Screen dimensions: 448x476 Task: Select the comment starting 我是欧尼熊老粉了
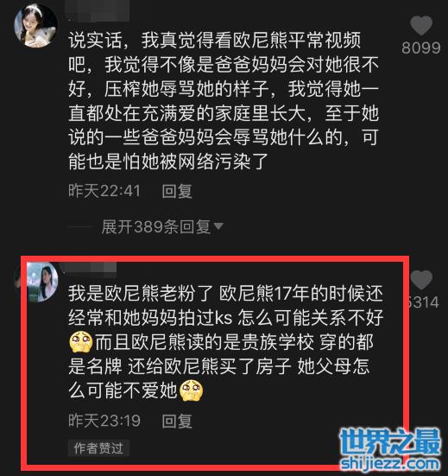pos(225,342)
